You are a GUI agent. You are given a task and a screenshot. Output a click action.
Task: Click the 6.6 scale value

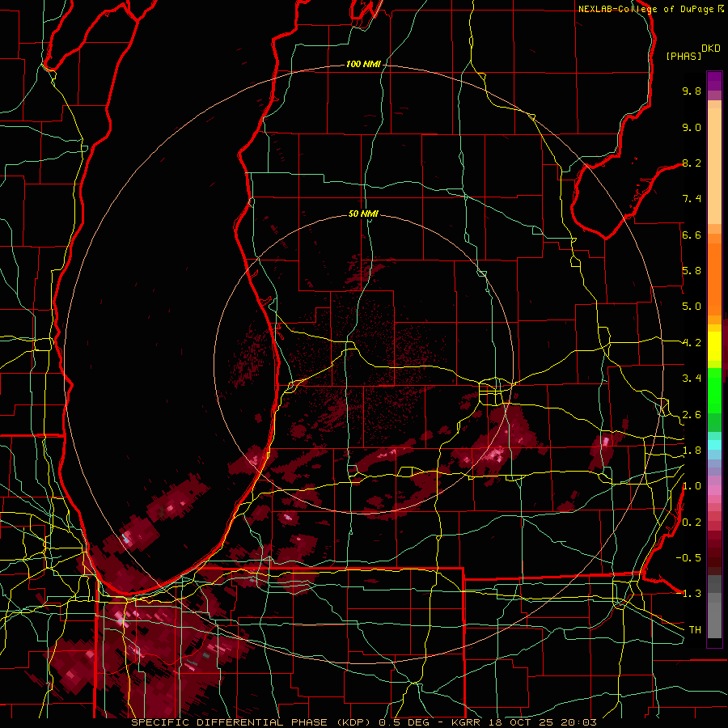[692, 235]
